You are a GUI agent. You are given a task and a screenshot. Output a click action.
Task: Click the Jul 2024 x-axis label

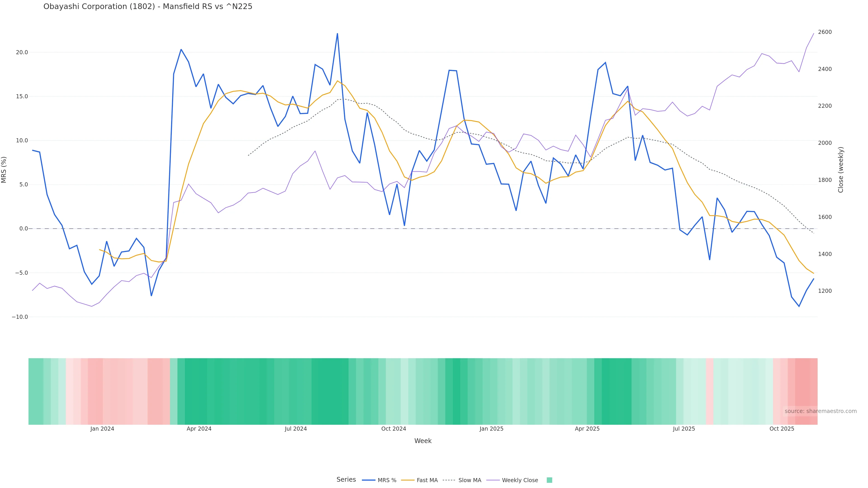click(295, 429)
